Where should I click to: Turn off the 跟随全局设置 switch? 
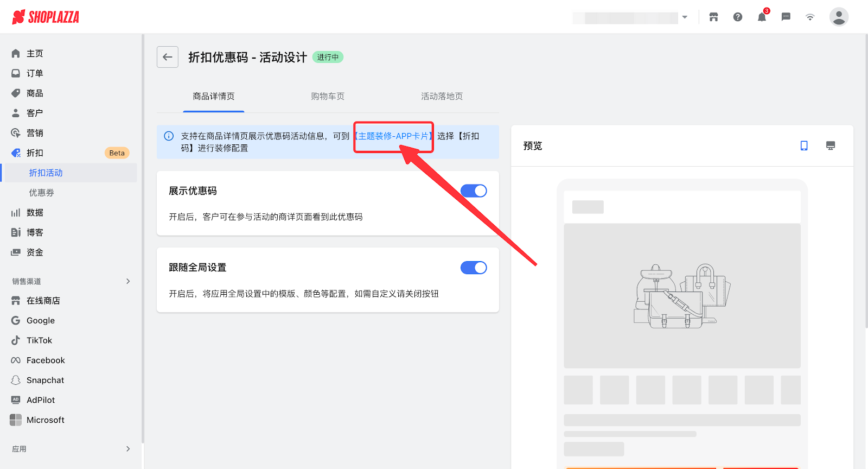(x=473, y=268)
